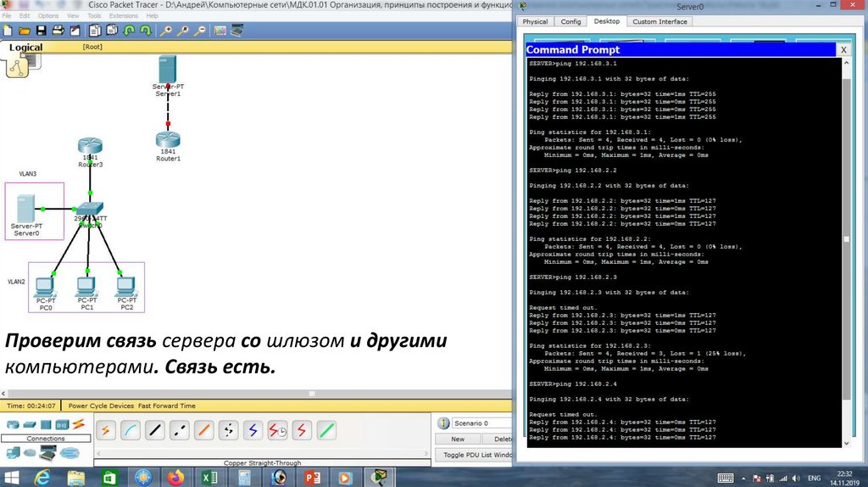Open the Activity Wizard toolbar icon
The image size is (868, 487).
(75, 31)
